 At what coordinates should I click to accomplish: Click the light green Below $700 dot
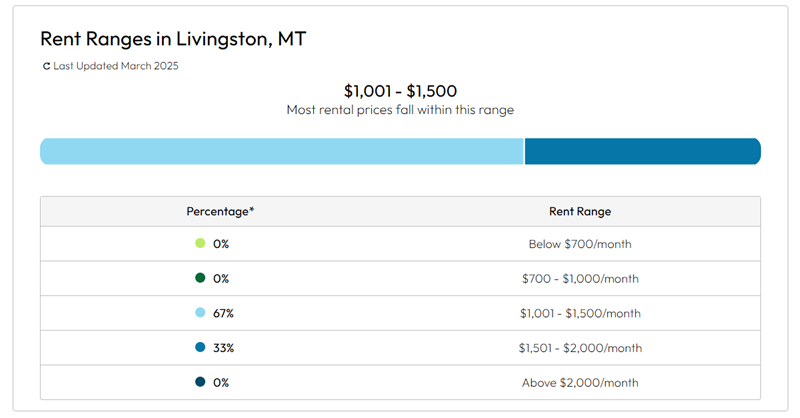[x=200, y=243]
